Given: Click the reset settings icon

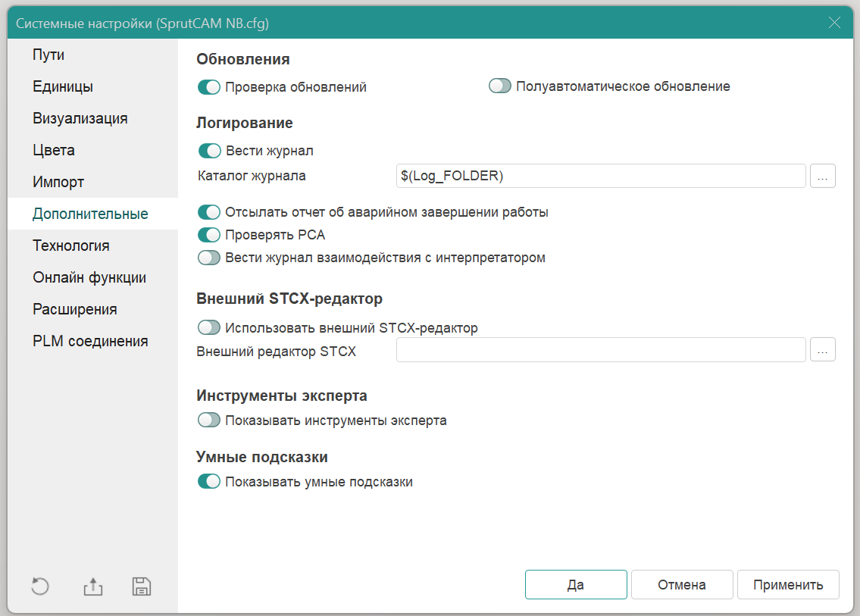Looking at the screenshot, I should click(x=40, y=586).
